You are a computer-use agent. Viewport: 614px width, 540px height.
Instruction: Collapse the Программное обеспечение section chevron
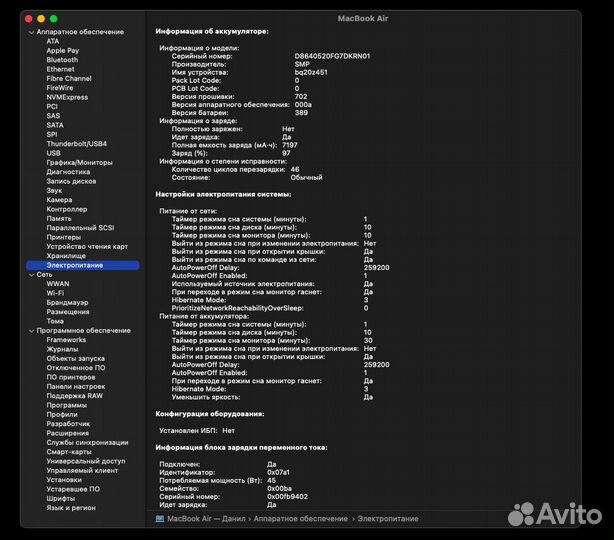pos(31,331)
